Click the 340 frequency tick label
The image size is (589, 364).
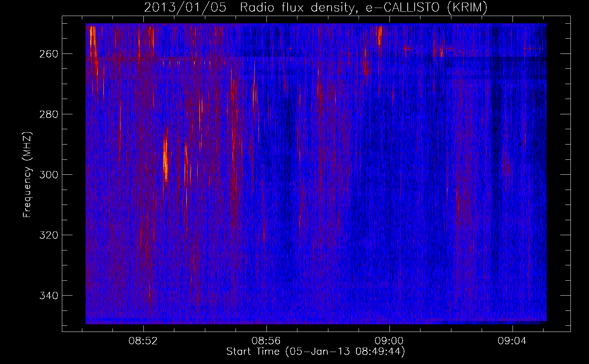[48, 296]
